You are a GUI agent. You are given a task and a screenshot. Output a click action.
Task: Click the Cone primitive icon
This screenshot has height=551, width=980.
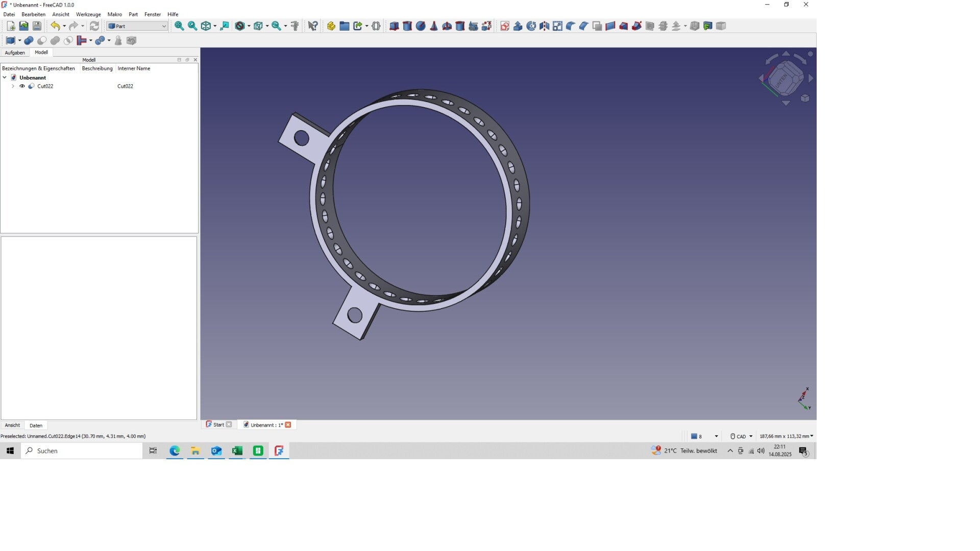pyautogui.click(x=434, y=26)
